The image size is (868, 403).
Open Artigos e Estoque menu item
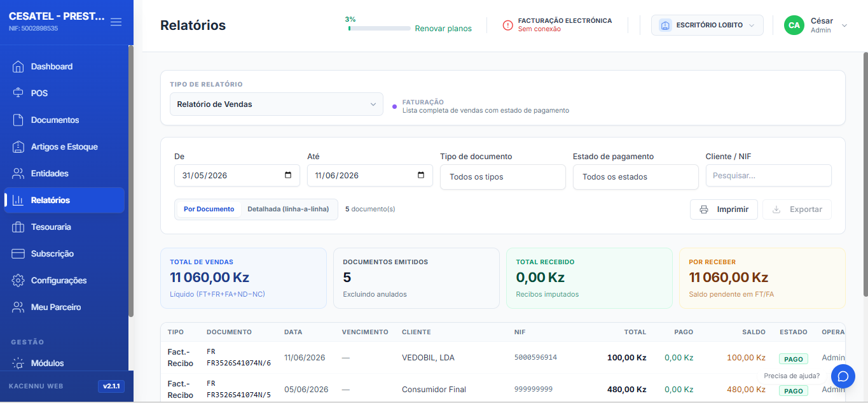(64, 146)
